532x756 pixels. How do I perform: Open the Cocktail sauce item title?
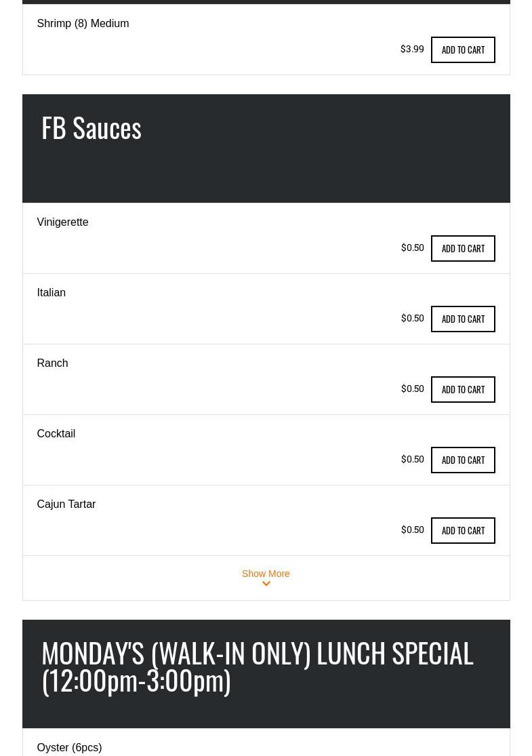pos(56,433)
